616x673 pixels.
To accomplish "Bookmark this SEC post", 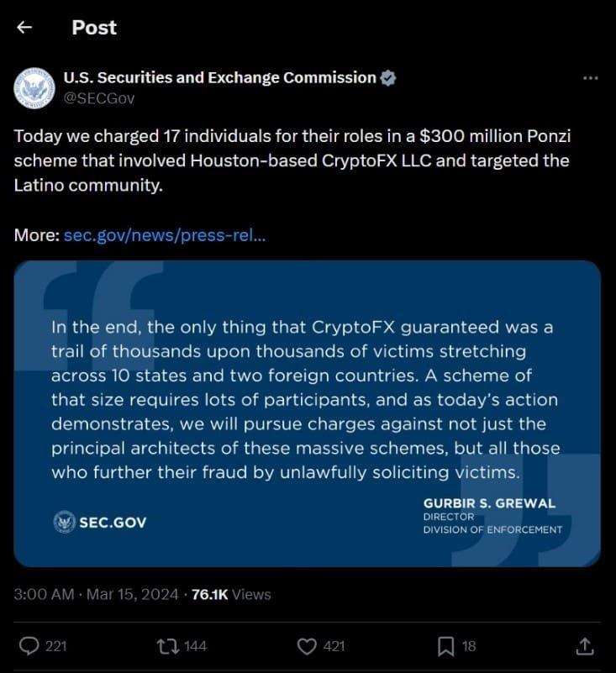I will [x=446, y=646].
